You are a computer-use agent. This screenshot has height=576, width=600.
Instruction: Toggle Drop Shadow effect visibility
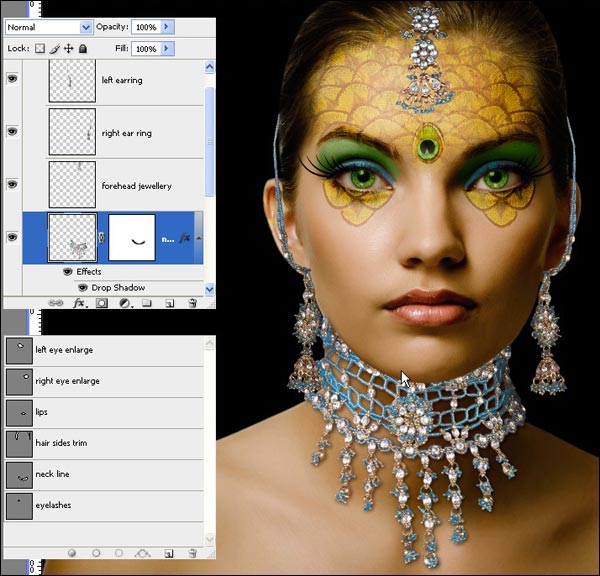(x=83, y=288)
